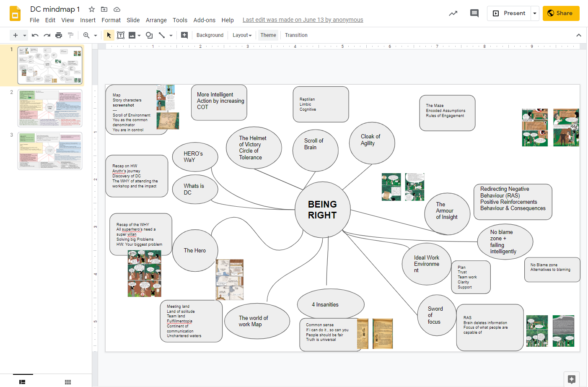588x387 pixels.
Task: Click the Background button in toolbar
Action: 210,35
